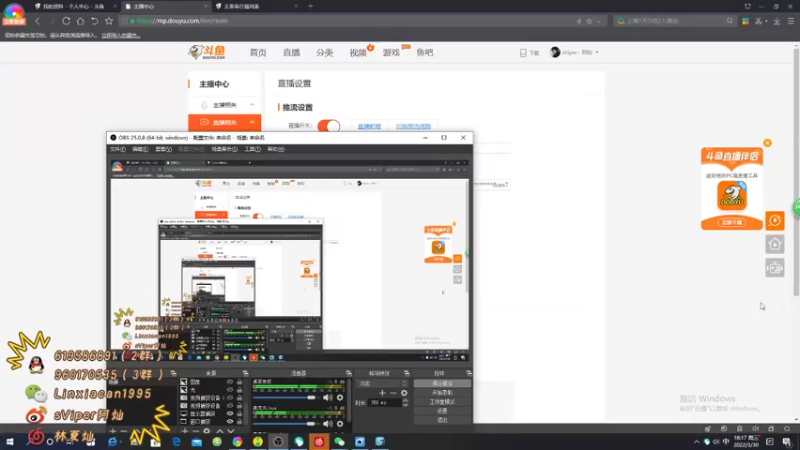800x450 pixels.
Task: Click the stop streaming button in OBS controls
Action: click(442, 383)
